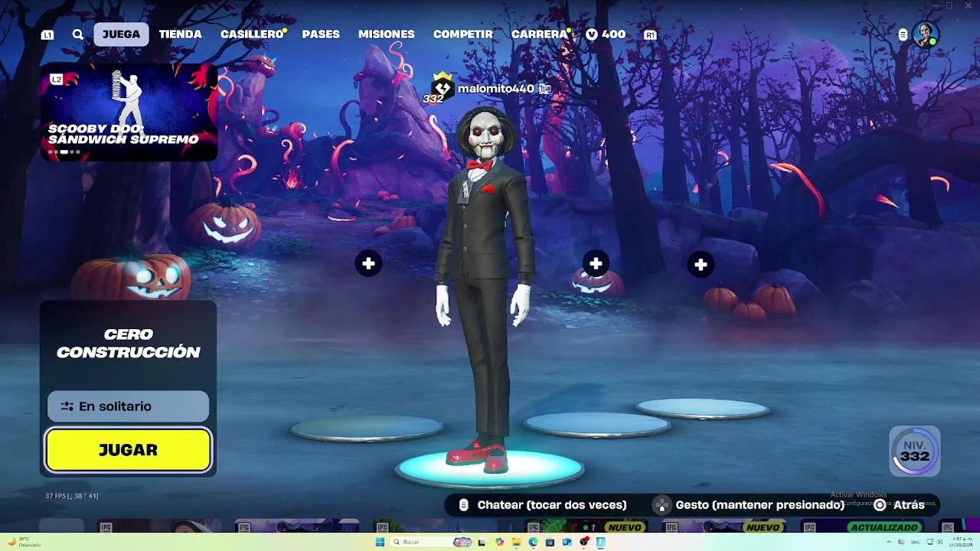Viewport: 980px width, 551px height.
Task: Open the lobby search magnifier
Action: click(78, 34)
